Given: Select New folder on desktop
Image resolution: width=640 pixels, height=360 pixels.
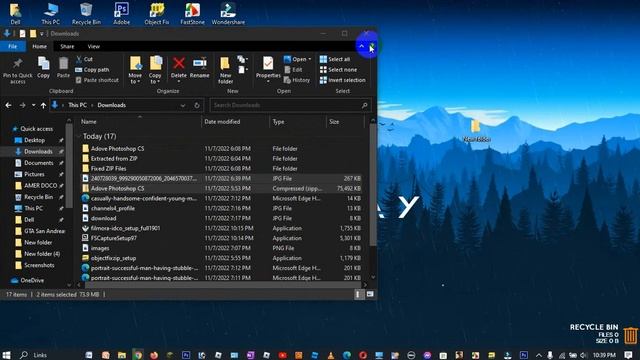Looking at the screenshot, I should 476,131.
